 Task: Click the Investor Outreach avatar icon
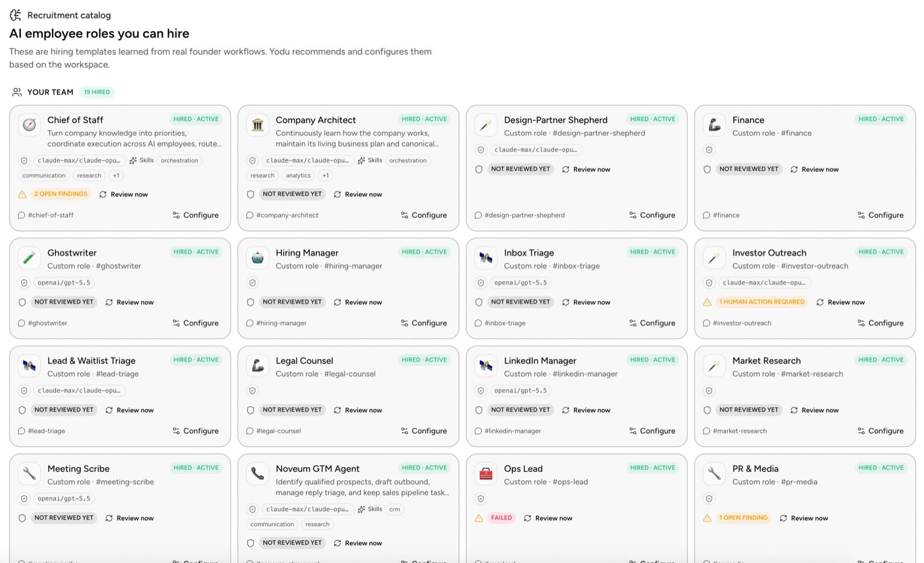(x=714, y=258)
